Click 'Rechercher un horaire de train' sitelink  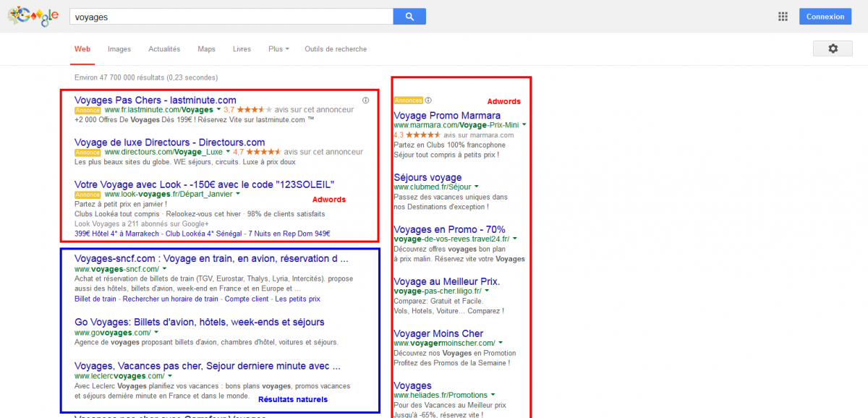[171, 299]
